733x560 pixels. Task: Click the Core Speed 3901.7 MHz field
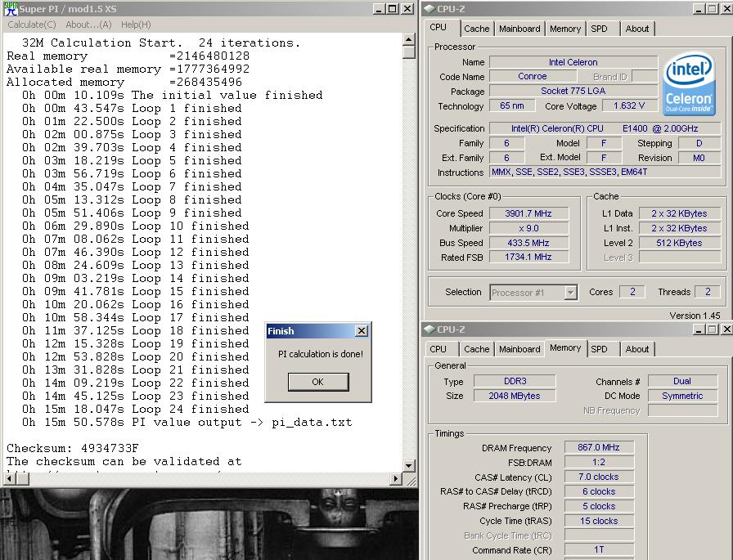click(x=528, y=213)
